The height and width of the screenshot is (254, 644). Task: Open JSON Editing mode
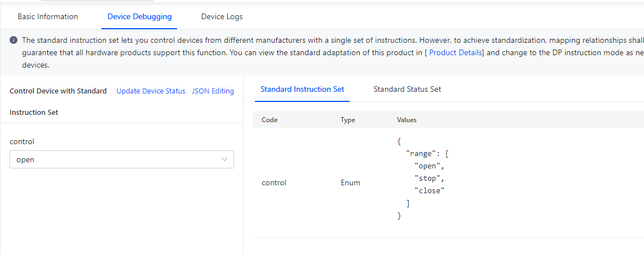click(213, 91)
